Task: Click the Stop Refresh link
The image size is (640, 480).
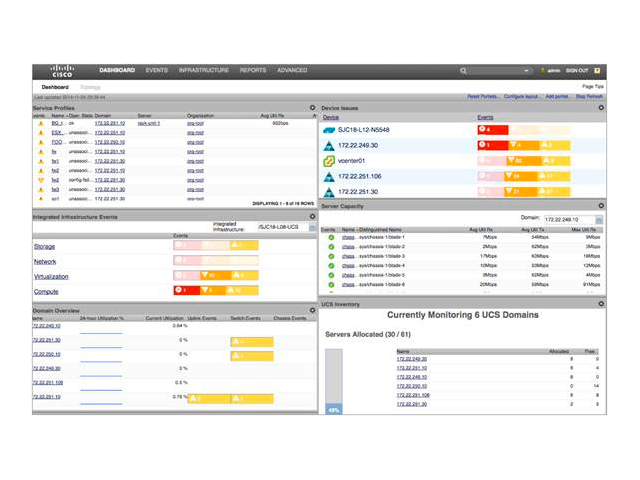Action: point(589,96)
